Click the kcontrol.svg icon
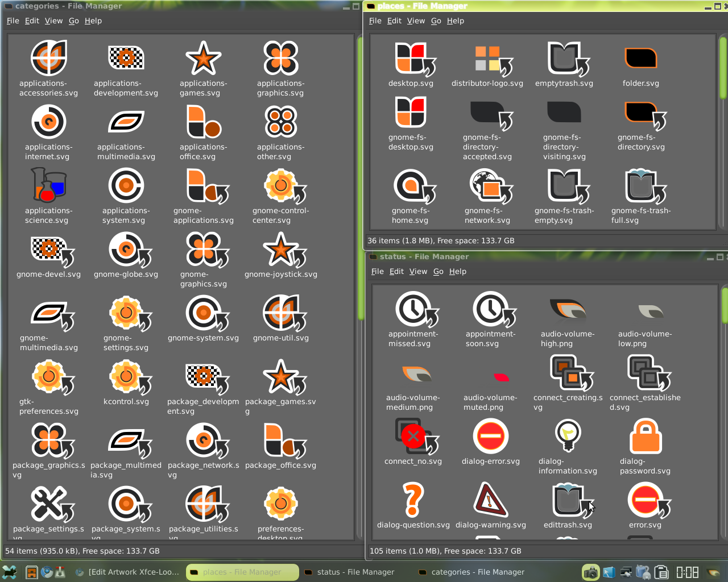 [x=130, y=377]
